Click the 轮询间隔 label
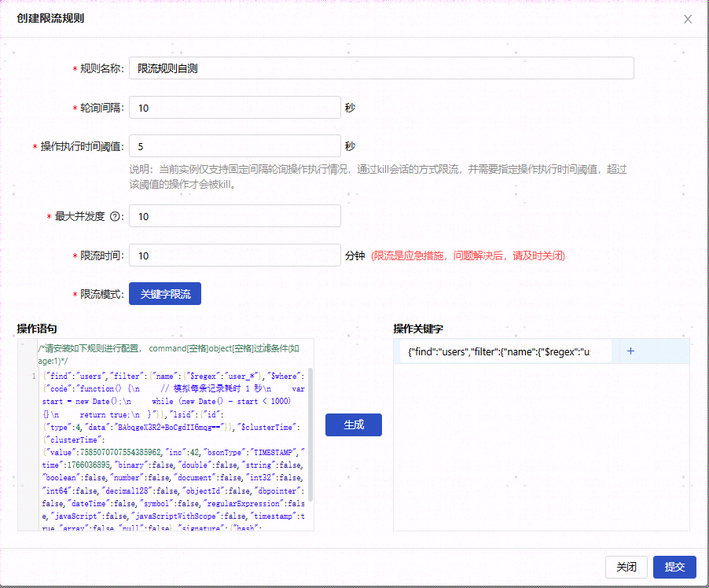This screenshot has height=588, width=709. [x=101, y=108]
